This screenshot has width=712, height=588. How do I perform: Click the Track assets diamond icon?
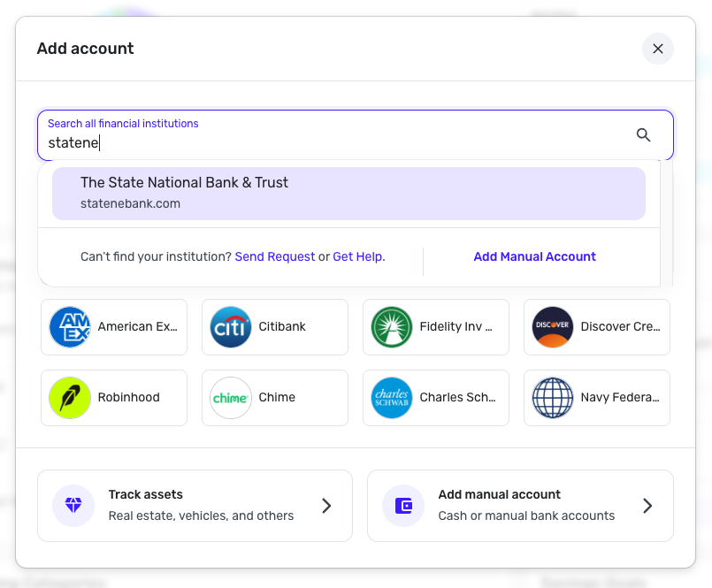[73, 506]
